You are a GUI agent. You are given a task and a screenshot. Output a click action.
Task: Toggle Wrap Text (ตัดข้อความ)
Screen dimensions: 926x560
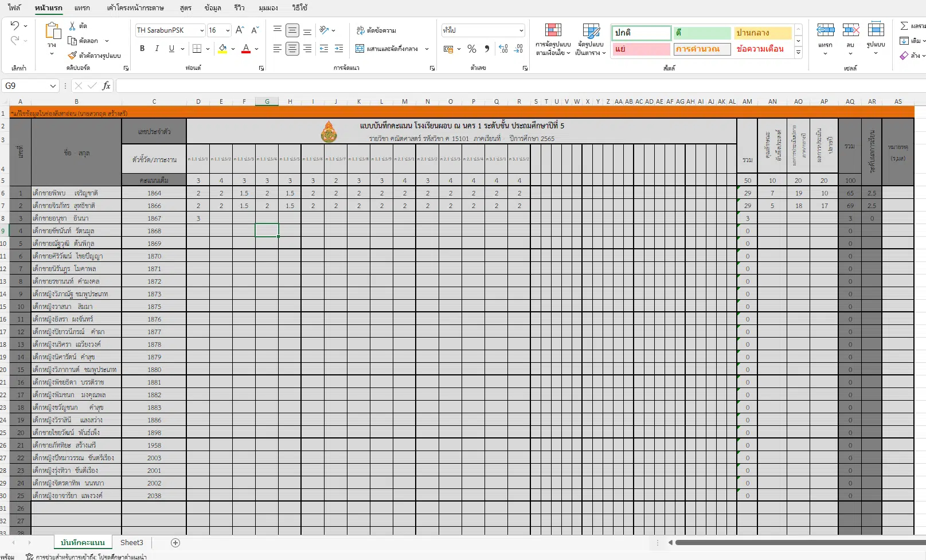[x=376, y=30]
